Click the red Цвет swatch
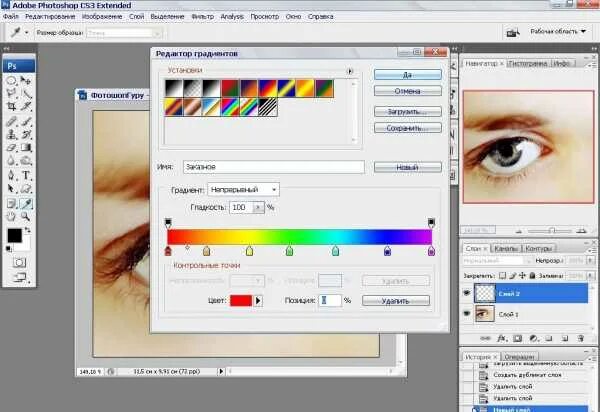Image resolution: width=600 pixels, height=412 pixels. [x=241, y=301]
